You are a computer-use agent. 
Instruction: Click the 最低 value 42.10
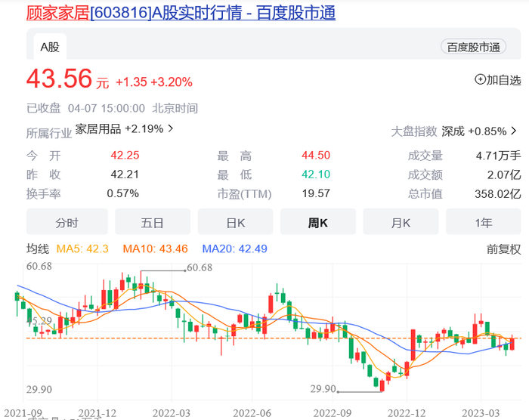point(316,174)
